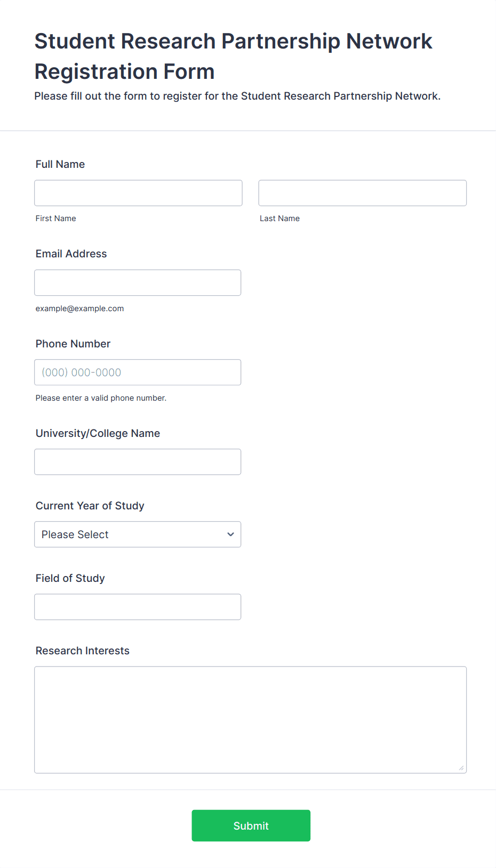Click the "Field of Study" label
This screenshot has height=868, width=496.
70,578
